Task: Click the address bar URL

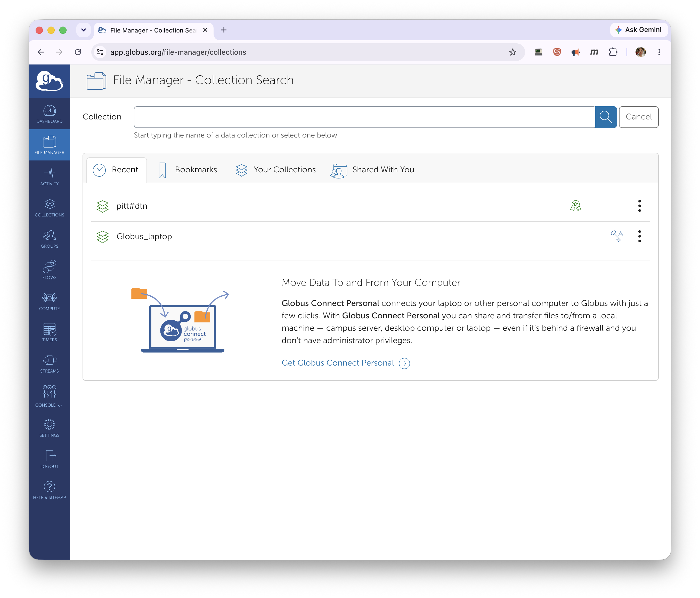Action: click(178, 52)
